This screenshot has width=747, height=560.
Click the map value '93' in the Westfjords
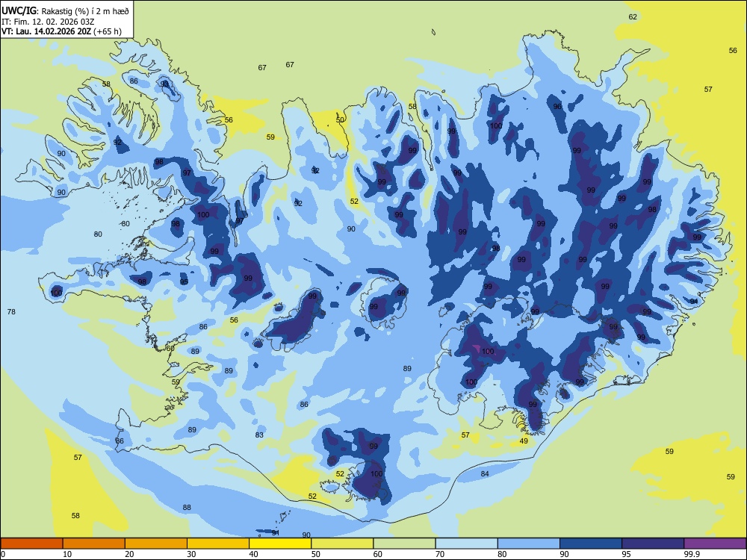pyautogui.click(x=164, y=84)
